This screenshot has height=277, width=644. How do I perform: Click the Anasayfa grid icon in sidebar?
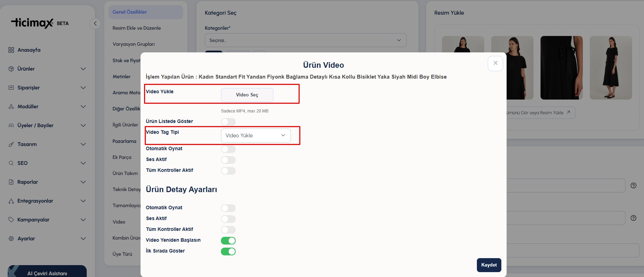coord(11,50)
